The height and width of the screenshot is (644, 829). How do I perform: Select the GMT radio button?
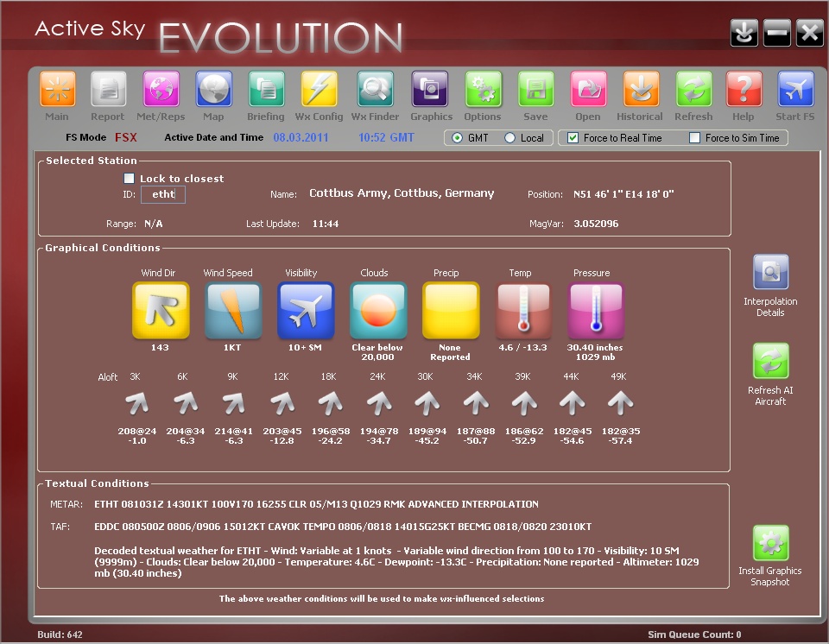point(458,138)
